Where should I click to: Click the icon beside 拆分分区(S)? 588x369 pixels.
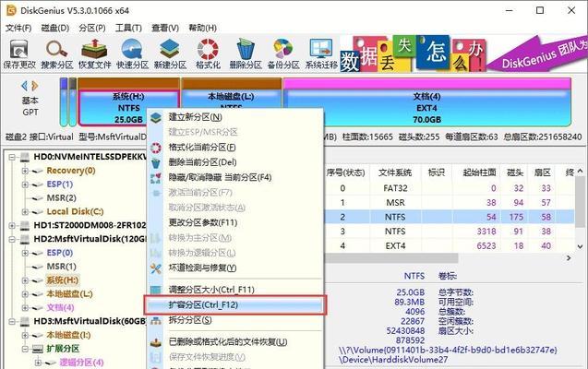tap(156, 321)
